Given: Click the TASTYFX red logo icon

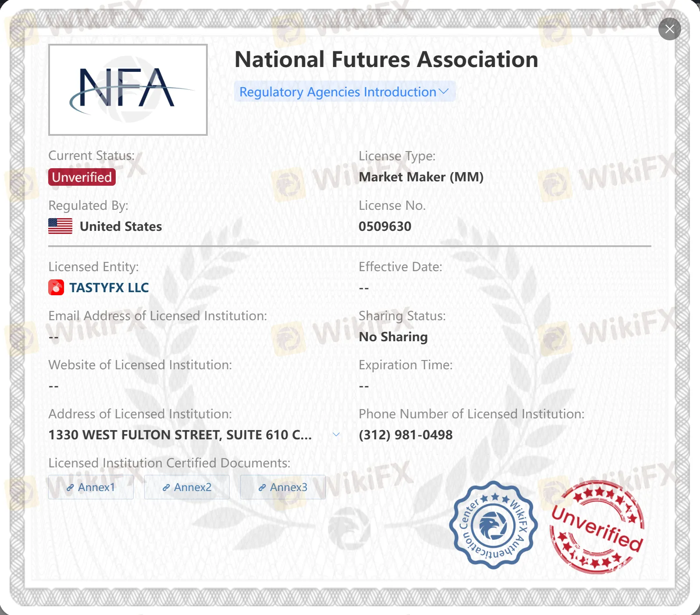Looking at the screenshot, I should coord(56,287).
